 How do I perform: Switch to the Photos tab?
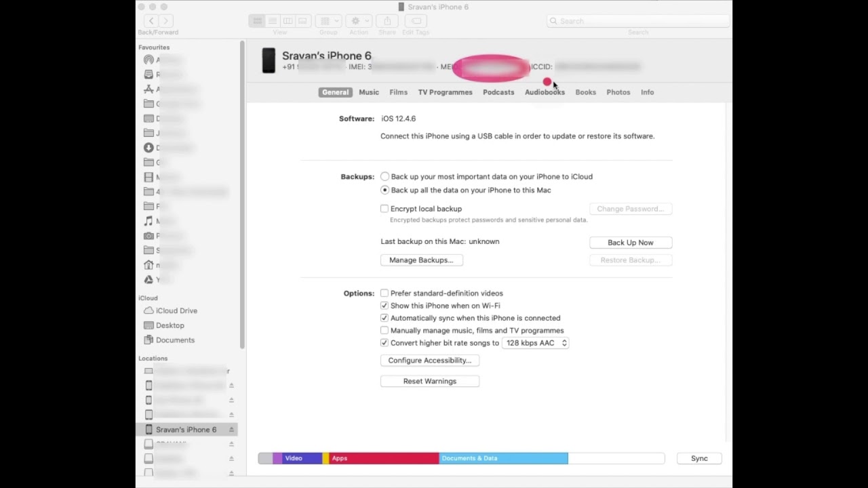click(618, 92)
